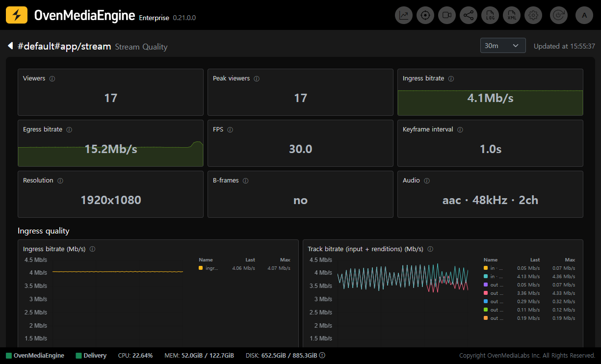Open the 30m time range dropdown
This screenshot has width=601, height=364.
pyautogui.click(x=503, y=46)
